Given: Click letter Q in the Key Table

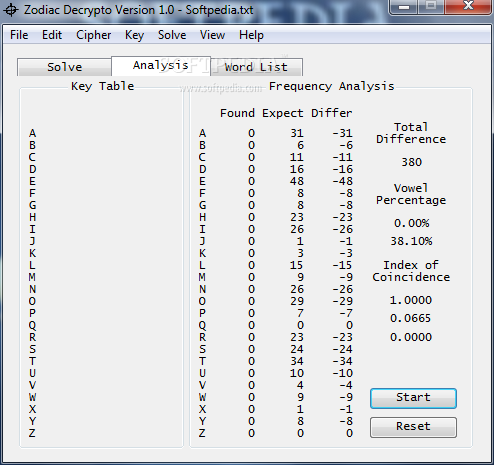Looking at the screenshot, I should point(32,325).
